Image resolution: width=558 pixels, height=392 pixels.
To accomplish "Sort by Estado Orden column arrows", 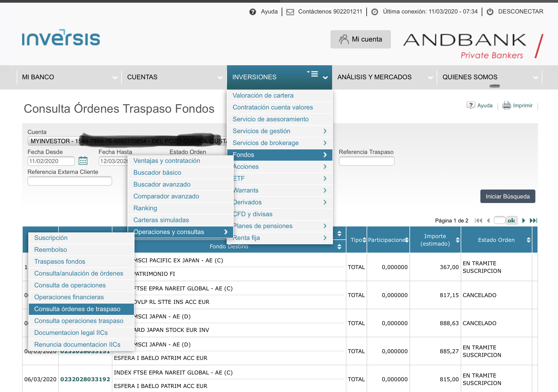I will click(528, 240).
